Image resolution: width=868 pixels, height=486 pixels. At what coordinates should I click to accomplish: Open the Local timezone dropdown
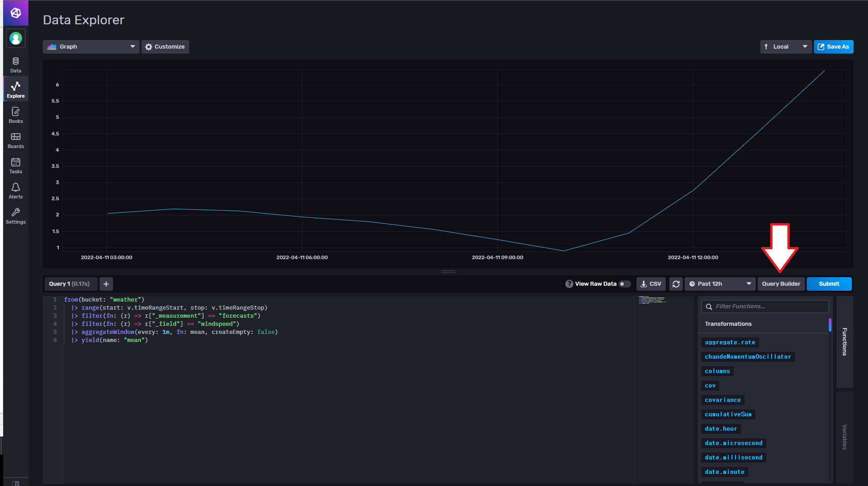pyautogui.click(x=786, y=47)
